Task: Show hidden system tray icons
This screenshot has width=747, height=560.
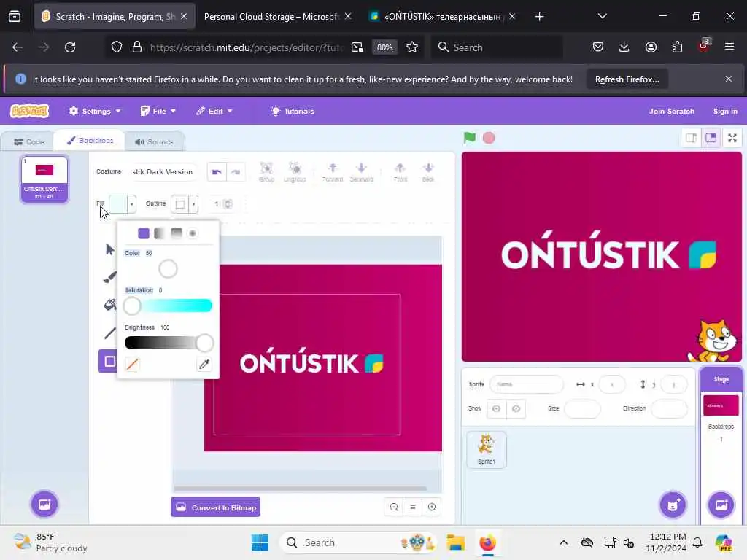Action: (x=564, y=542)
